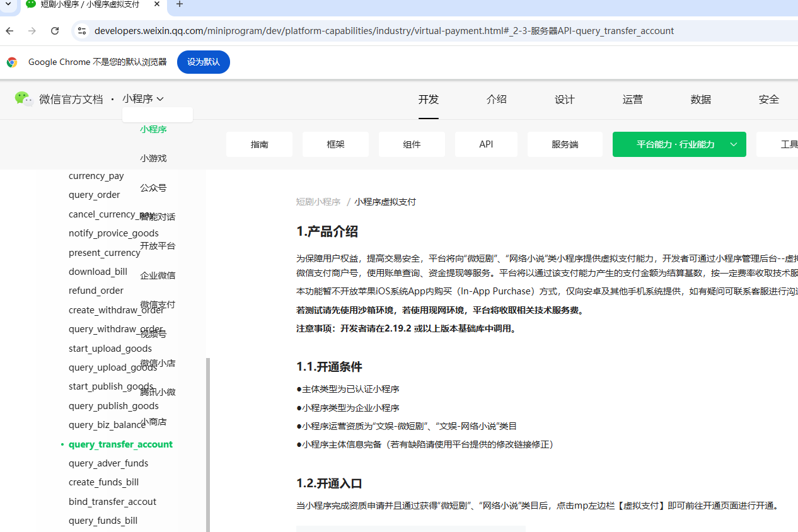Click the API sub-navigation button
Screen dimensions: 798x532
486,144
